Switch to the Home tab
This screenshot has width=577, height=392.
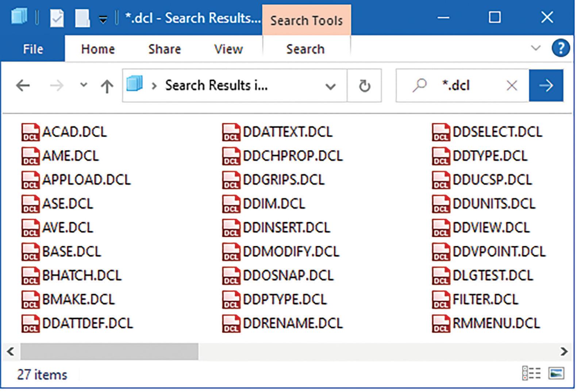point(98,49)
